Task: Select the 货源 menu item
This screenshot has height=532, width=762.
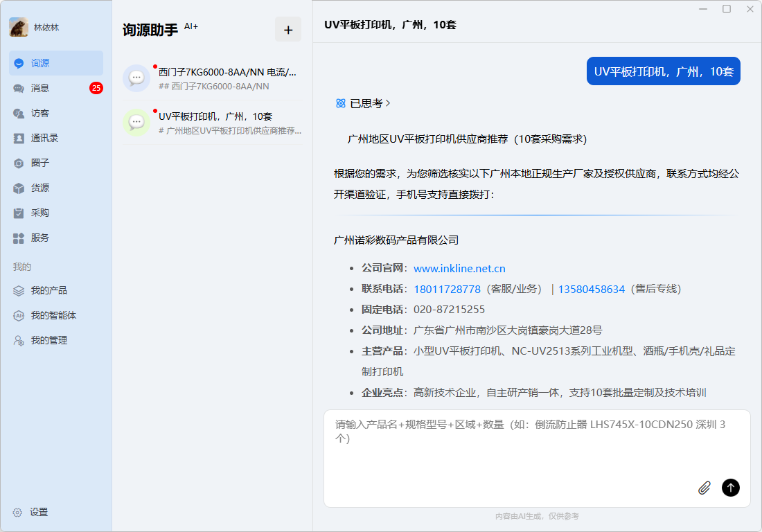Action: pos(56,188)
